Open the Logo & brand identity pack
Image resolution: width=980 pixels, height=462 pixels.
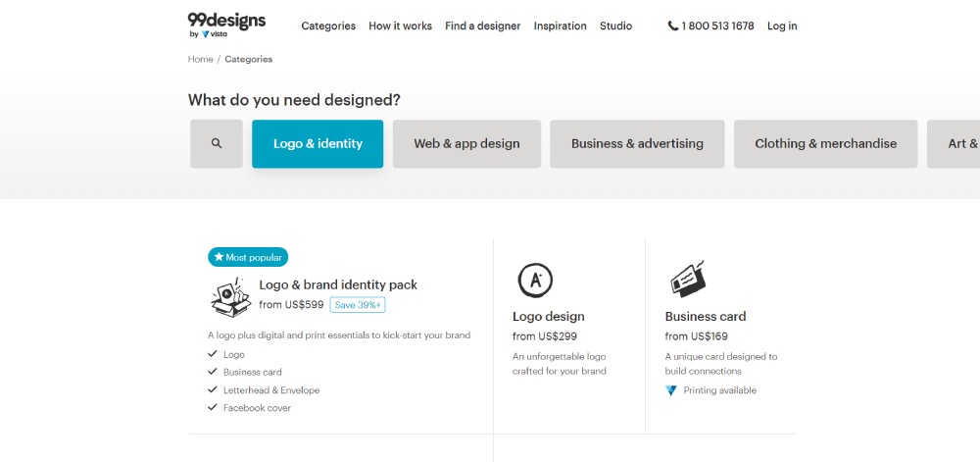coord(338,284)
